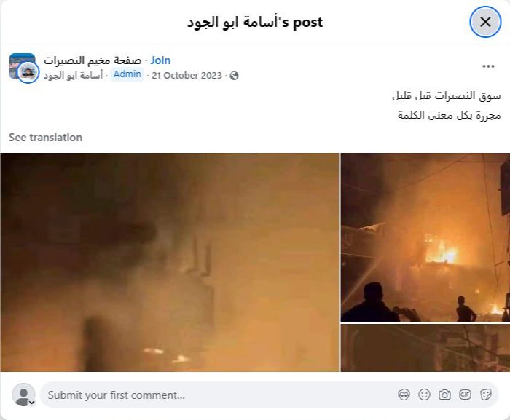The image size is (510, 420).
Task: Open the bottom right photo thumbnail
Action: pos(425,348)
